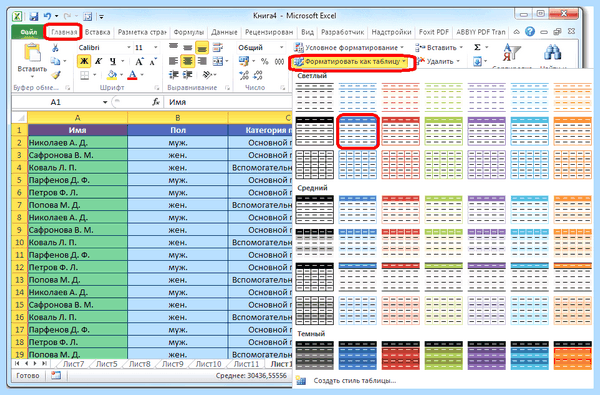This screenshot has width=600, height=395.
Task: Click the Find binoculars icon
Action: pyautogui.click(x=553, y=52)
